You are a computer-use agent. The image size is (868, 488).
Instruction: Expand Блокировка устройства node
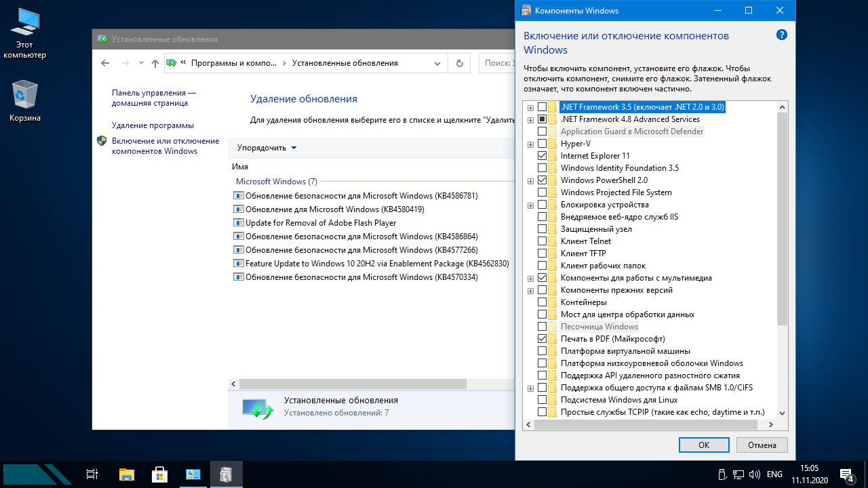[530, 205]
